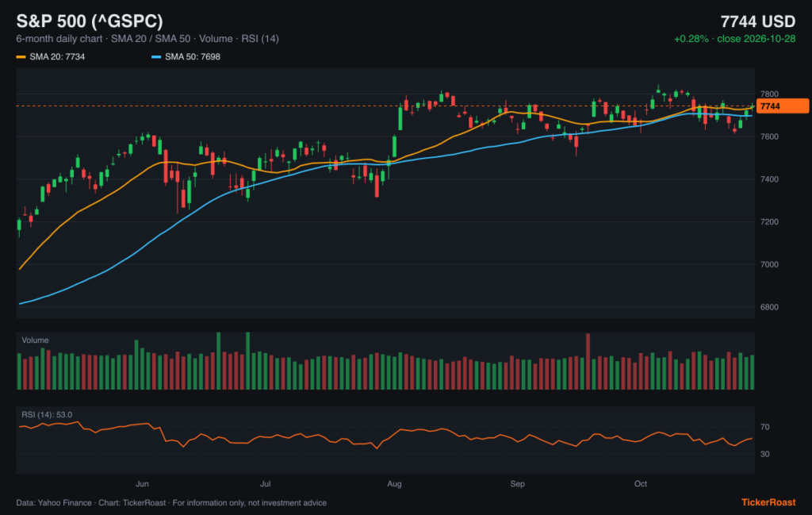The image size is (812, 515).
Task: Click the orange 7744 price tag on axis
Action: (783, 106)
